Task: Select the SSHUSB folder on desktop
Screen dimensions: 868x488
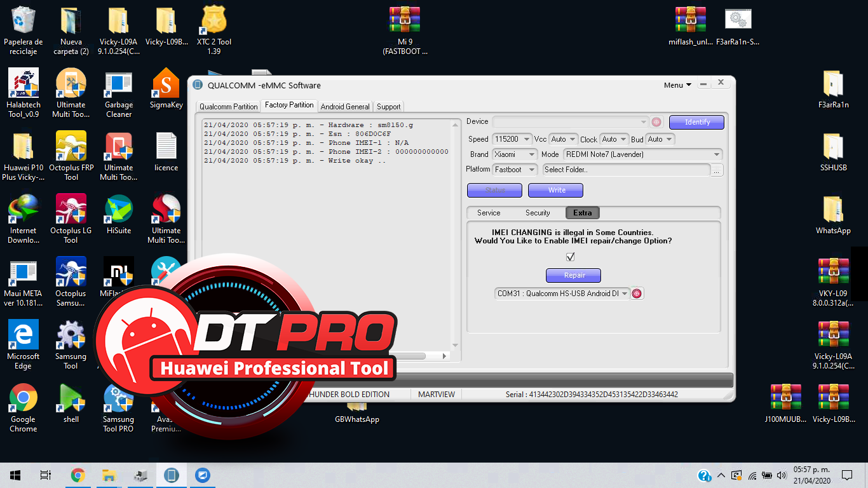Action: 834,152
